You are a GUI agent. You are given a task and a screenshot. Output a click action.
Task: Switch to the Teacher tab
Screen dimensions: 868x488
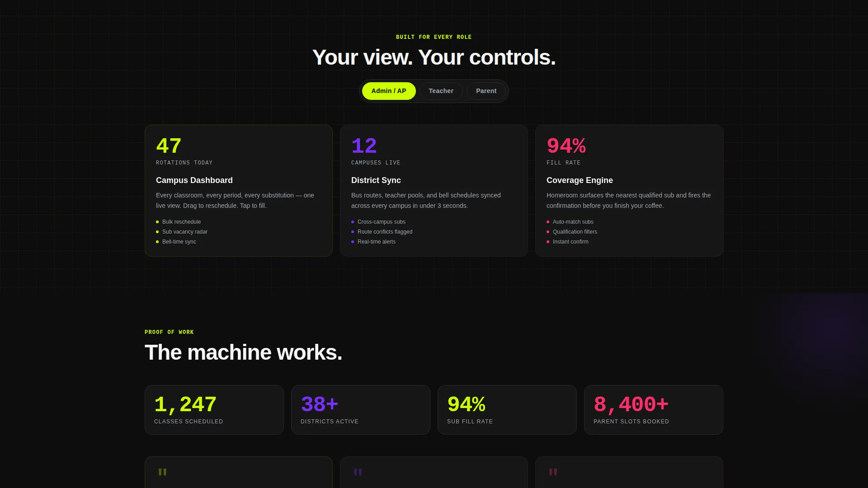(441, 91)
